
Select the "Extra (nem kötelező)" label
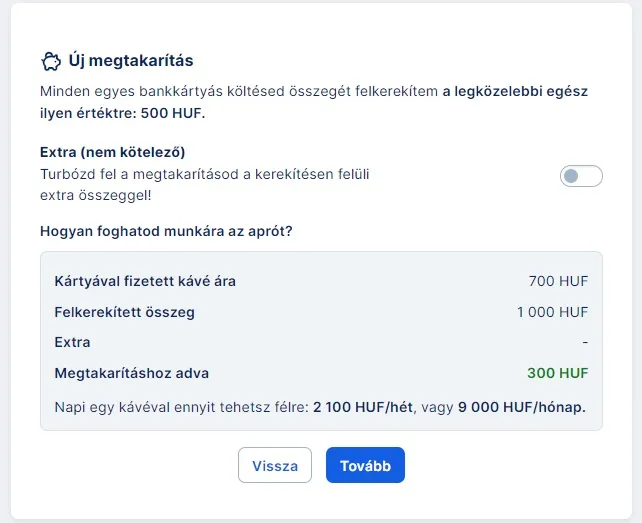pos(113,152)
